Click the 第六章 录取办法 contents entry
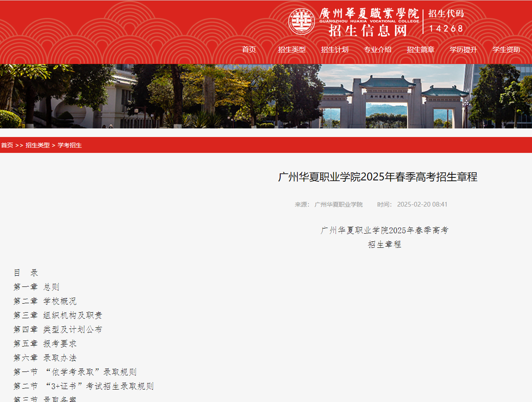This screenshot has width=532, height=402. click(x=44, y=357)
